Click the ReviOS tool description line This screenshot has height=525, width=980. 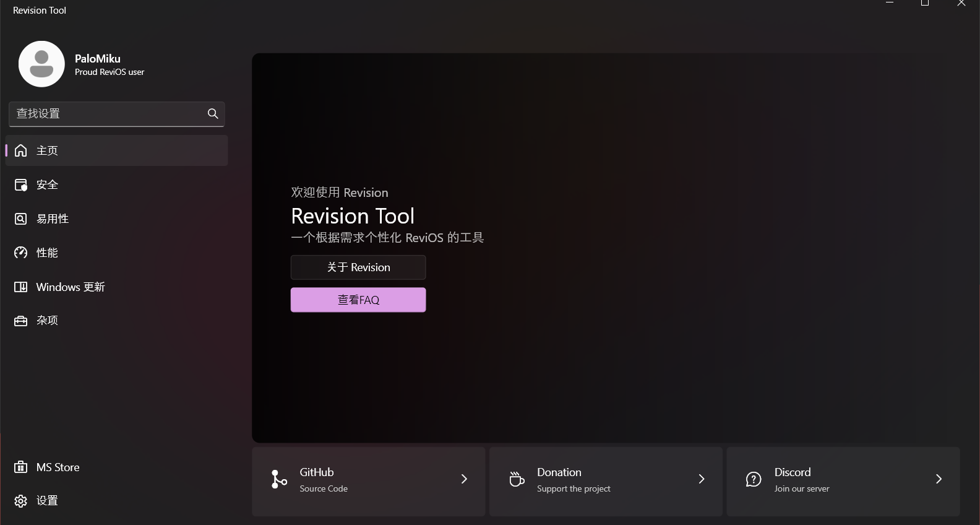pyautogui.click(x=387, y=238)
